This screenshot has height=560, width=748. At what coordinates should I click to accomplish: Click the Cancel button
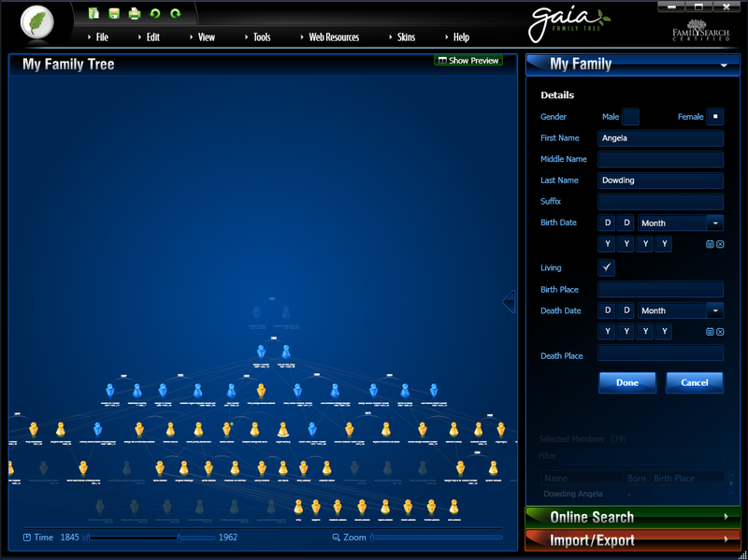point(695,382)
